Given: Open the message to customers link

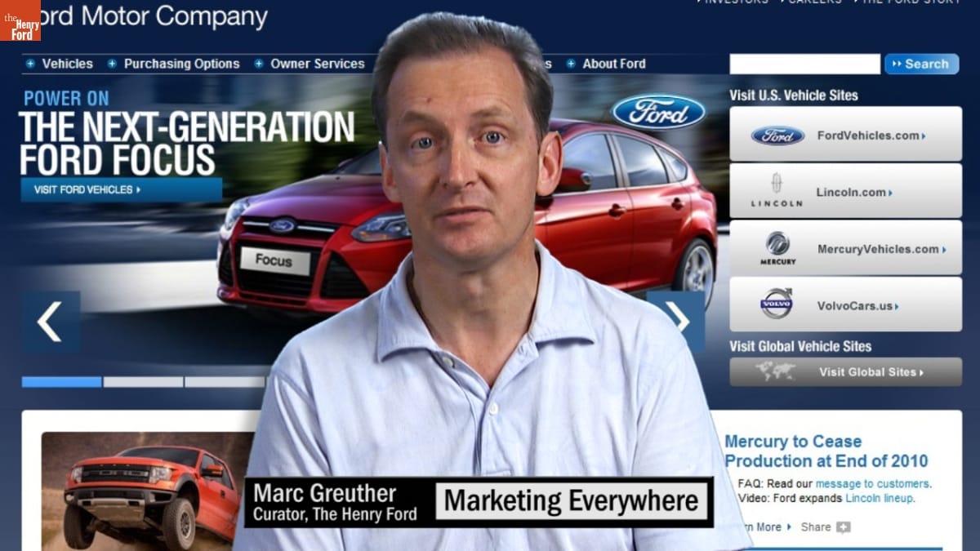Looking at the screenshot, I should click(872, 483).
